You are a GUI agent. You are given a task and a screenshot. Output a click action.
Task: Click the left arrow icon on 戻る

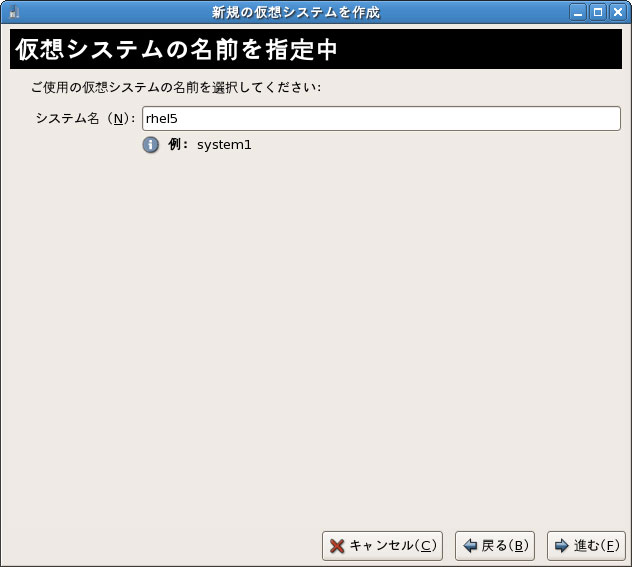(x=469, y=546)
